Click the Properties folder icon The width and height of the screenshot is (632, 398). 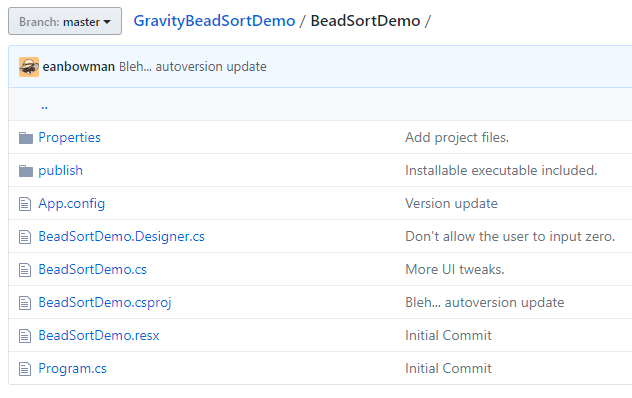tap(26, 138)
